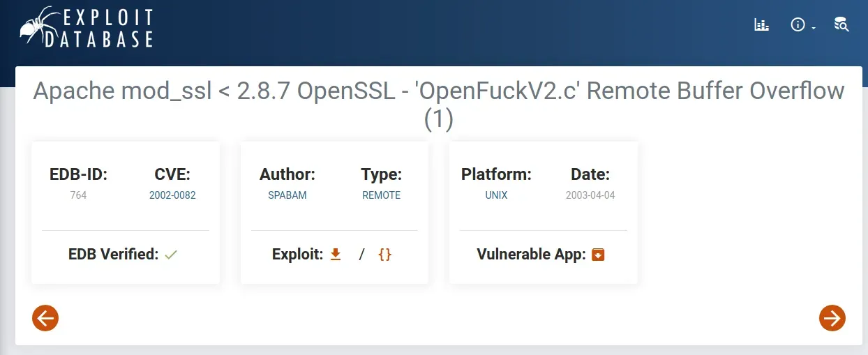Download the vulnerable app archive

[x=598, y=255]
